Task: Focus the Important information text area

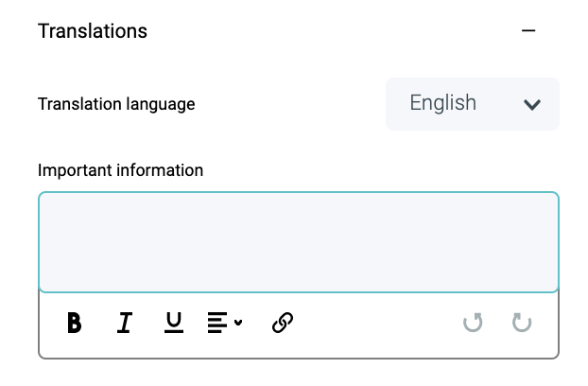Action: pos(299,242)
